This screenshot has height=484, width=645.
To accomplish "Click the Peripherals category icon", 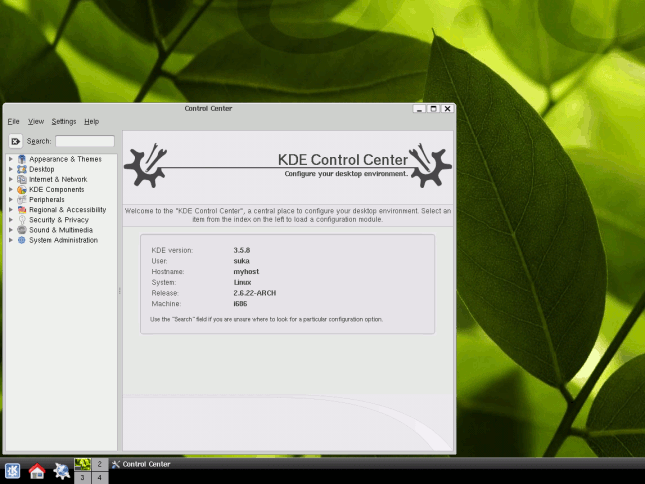I will [22, 199].
